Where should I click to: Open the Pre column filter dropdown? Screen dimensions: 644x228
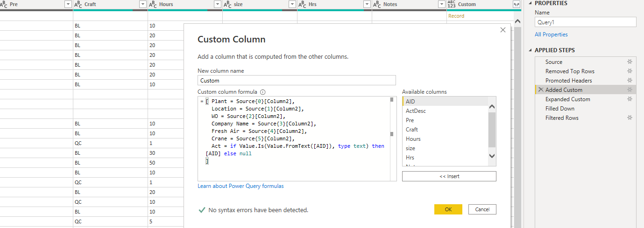pos(68,4)
